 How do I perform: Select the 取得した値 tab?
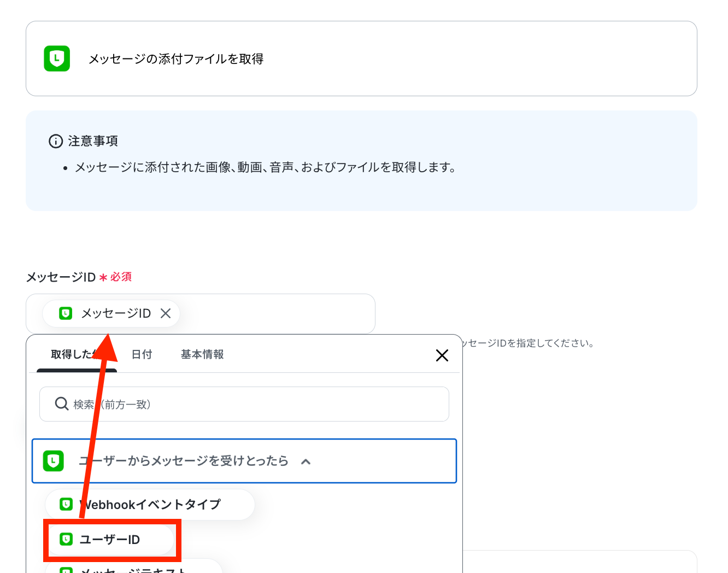[77, 354]
